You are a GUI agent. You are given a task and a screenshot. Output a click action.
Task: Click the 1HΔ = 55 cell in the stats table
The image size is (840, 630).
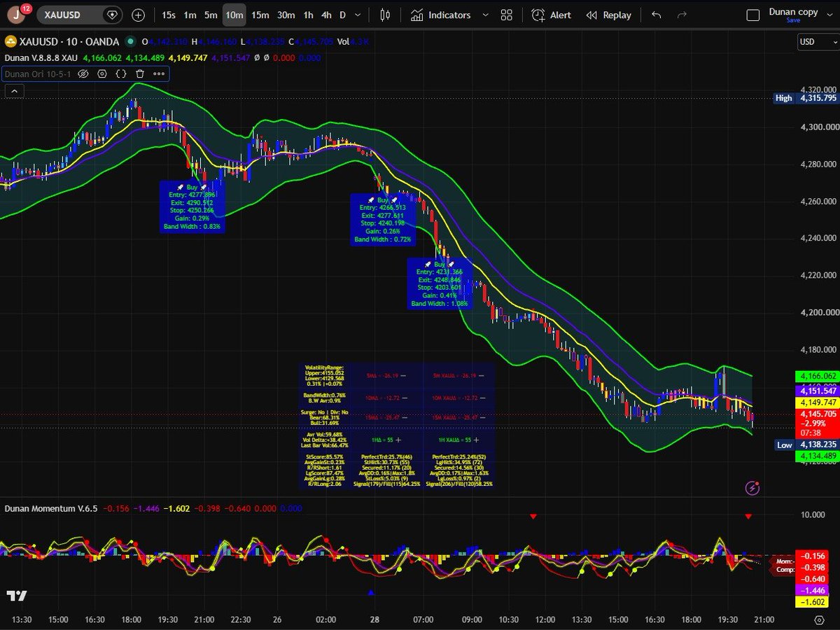386,440
